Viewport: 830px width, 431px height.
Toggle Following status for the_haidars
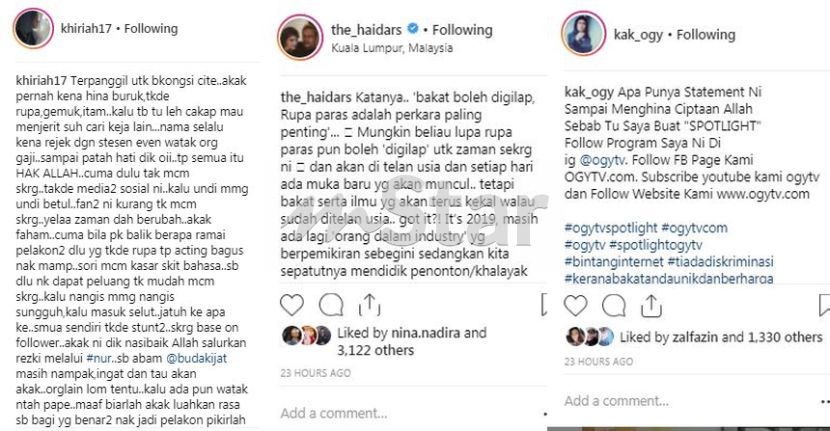pyautogui.click(x=462, y=30)
